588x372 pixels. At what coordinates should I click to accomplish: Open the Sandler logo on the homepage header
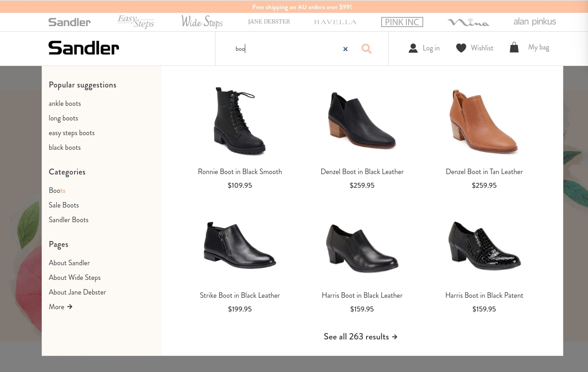click(83, 48)
